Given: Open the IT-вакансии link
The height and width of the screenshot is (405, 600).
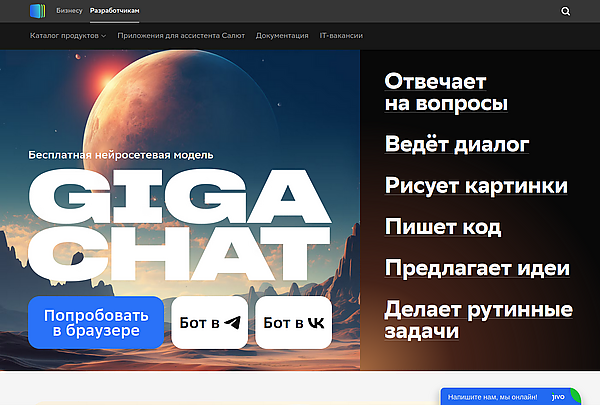Looking at the screenshot, I should (x=340, y=35).
